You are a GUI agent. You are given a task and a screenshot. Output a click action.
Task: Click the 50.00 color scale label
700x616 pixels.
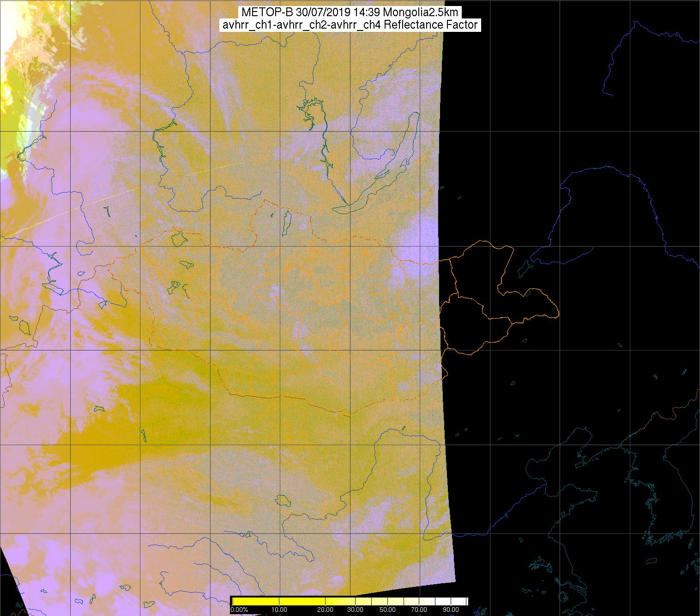point(388,610)
